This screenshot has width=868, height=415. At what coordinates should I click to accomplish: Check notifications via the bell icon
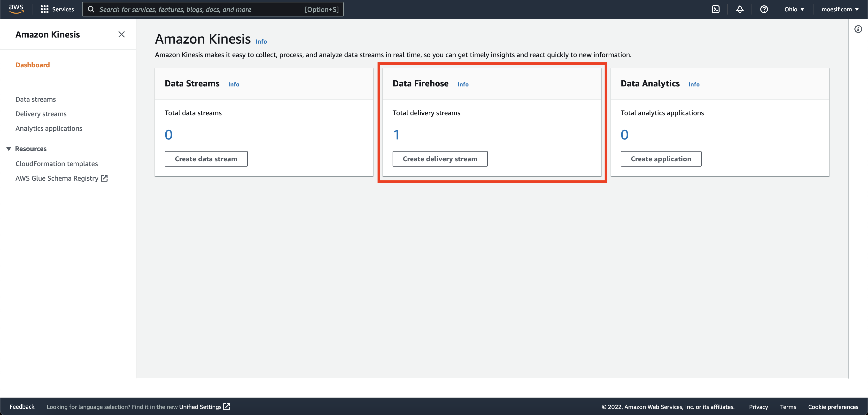click(x=740, y=9)
